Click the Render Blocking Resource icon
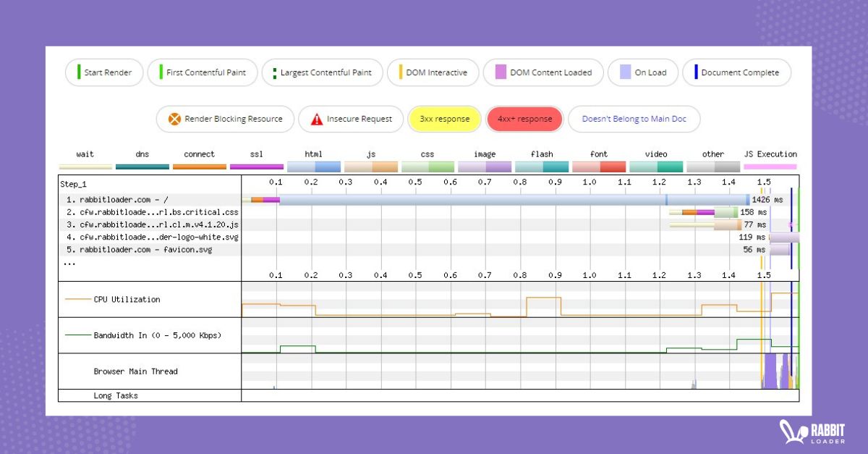The image size is (868, 454). (172, 119)
